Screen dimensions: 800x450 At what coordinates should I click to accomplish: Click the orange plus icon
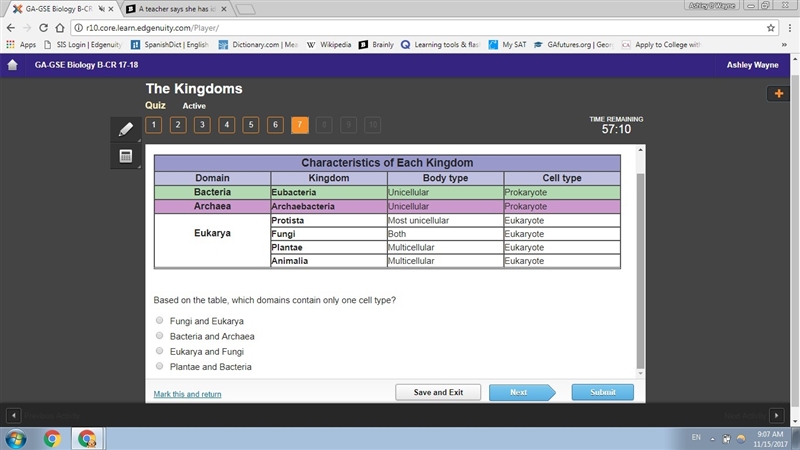coord(779,93)
